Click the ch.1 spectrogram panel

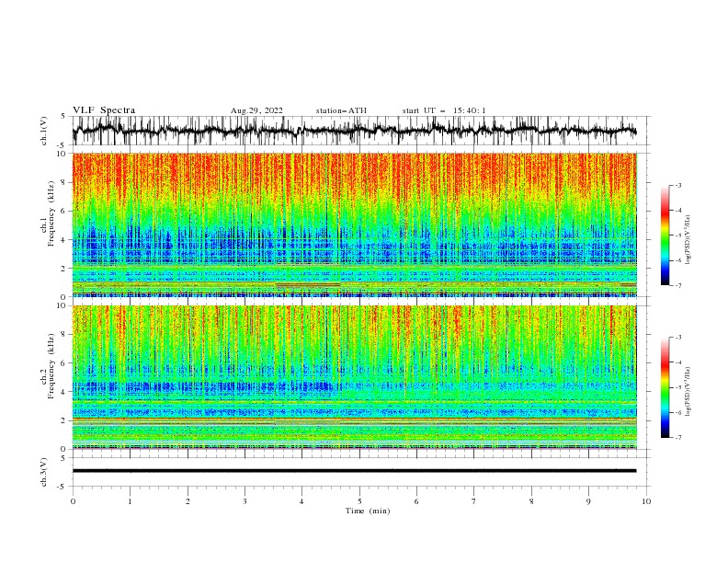point(355,224)
